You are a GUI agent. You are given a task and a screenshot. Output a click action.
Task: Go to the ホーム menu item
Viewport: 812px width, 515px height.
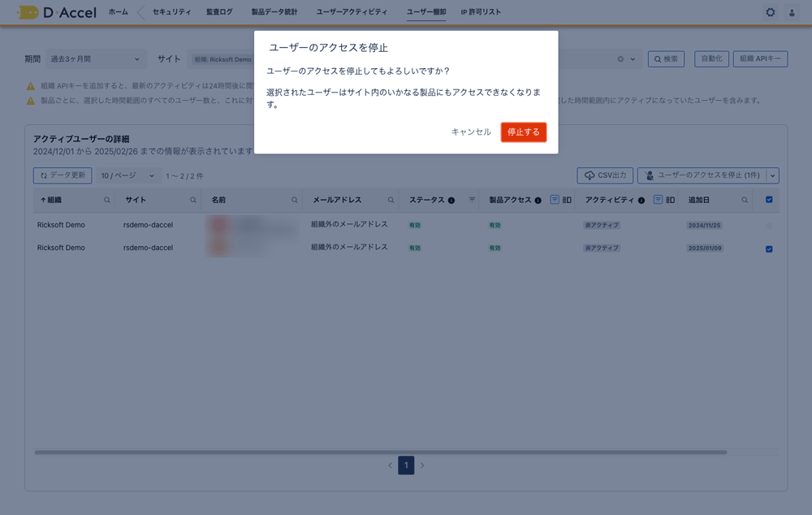click(118, 12)
